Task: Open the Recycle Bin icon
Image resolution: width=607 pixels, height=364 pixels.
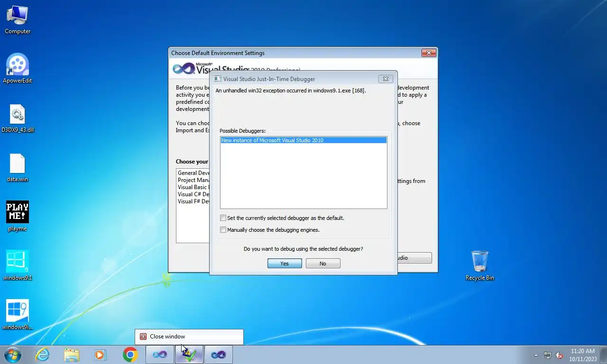Action: pyautogui.click(x=480, y=266)
